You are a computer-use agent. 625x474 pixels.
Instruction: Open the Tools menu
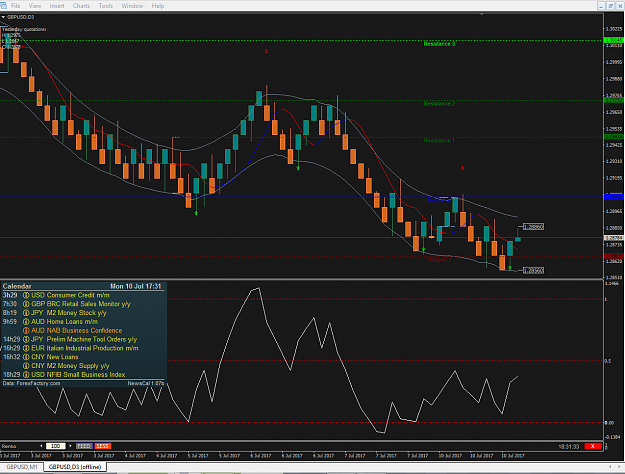105,6
